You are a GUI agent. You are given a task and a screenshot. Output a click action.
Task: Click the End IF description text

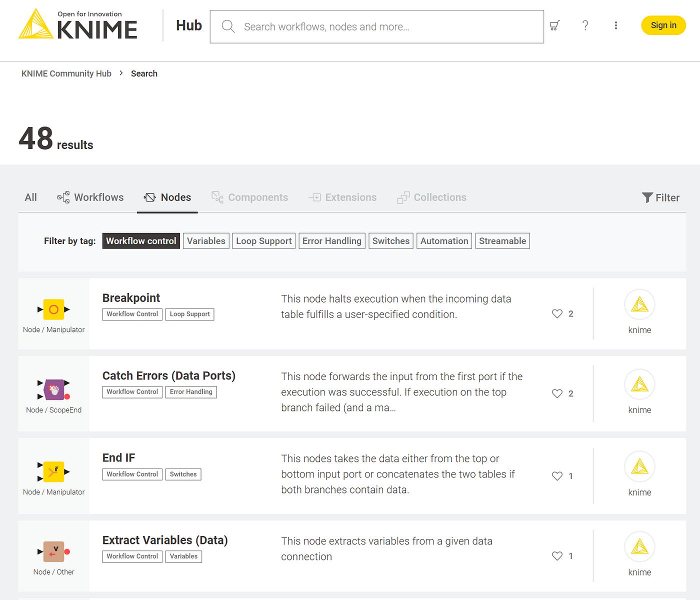point(398,474)
